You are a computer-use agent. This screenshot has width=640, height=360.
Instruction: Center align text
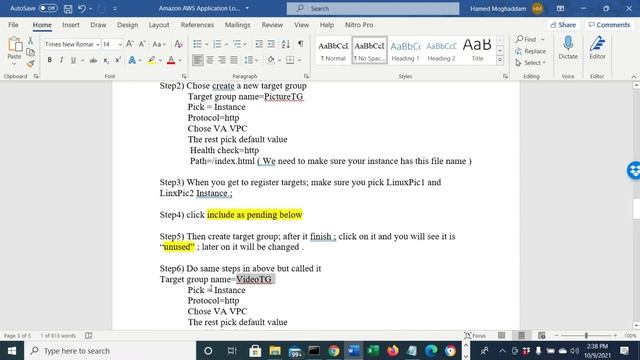point(210,60)
